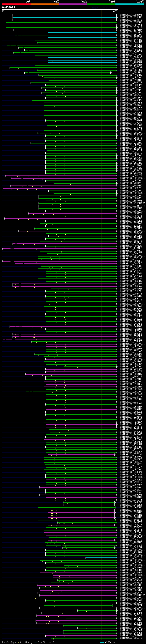
Task: Open hit UniRef100_A9PEN9
Action: pyautogui.click(x=131, y=63)
